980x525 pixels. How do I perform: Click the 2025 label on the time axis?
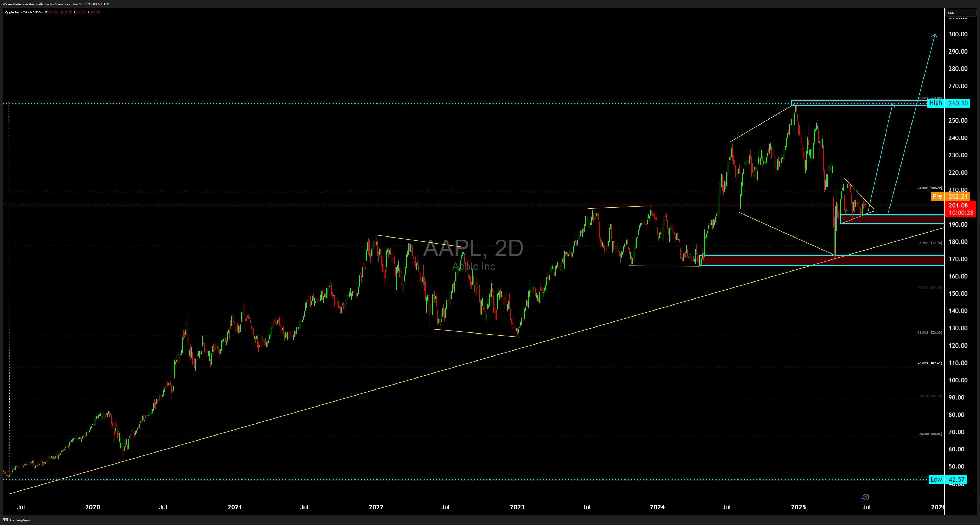[798, 507]
